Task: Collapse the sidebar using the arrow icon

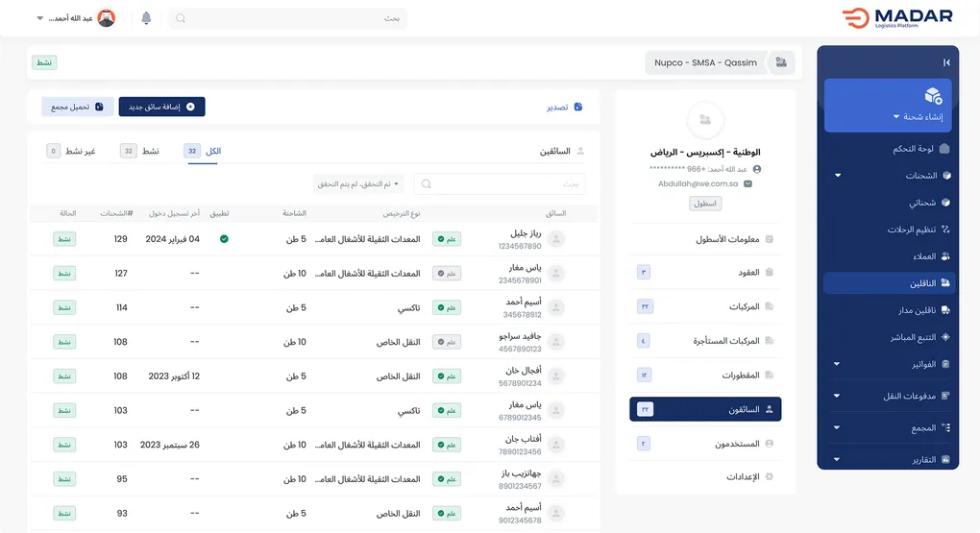Action: 945,62
